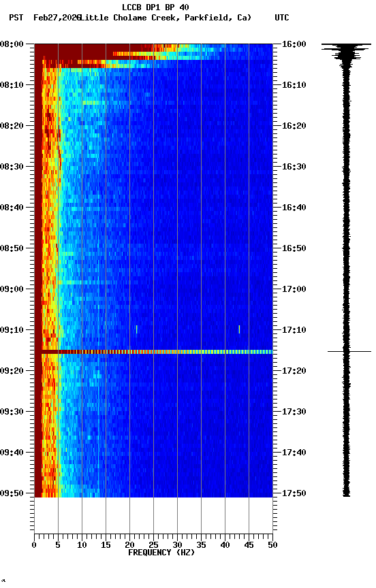Click the title text "LCCB DP1 BP 40"
Viewport: 376px width, 588px height.
(x=155, y=7)
